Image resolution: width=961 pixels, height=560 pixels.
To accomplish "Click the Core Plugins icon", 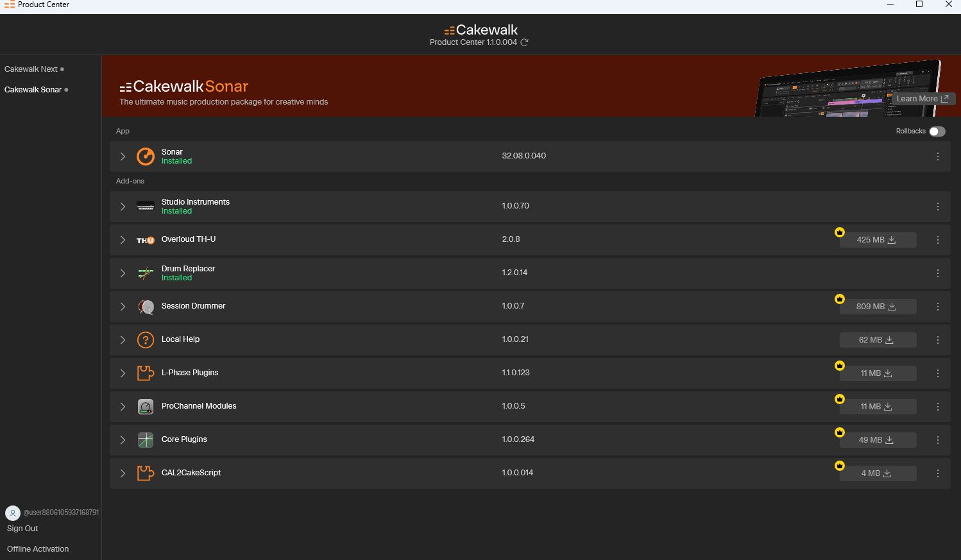I will click(146, 440).
